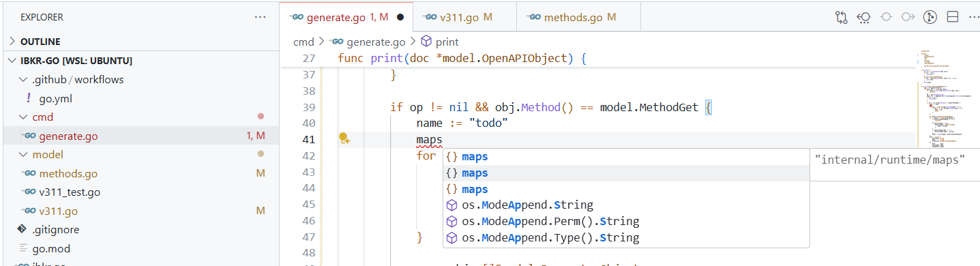Select the highlighted maps suggestion
The height and width of the screenshot is (266, 980).
point(626,173)
